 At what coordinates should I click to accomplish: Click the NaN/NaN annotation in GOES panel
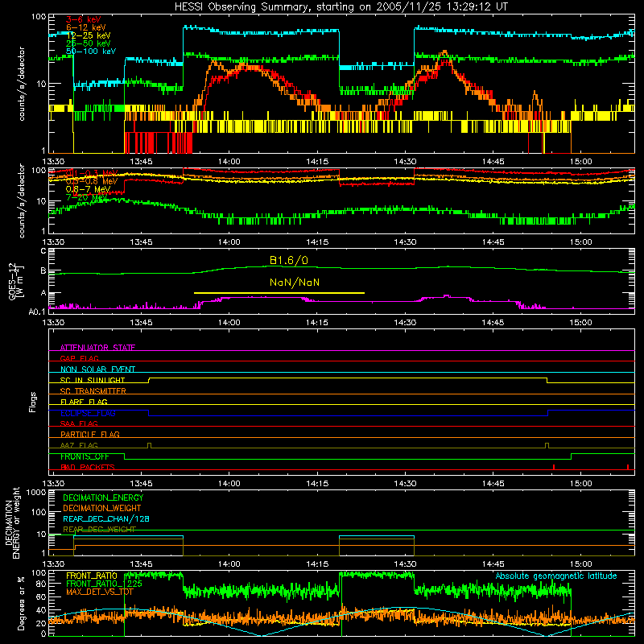(x=295, y=283)
